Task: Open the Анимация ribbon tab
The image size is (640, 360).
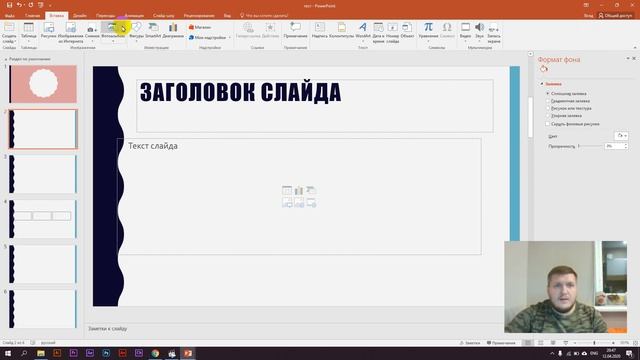Action: (134, 16)
